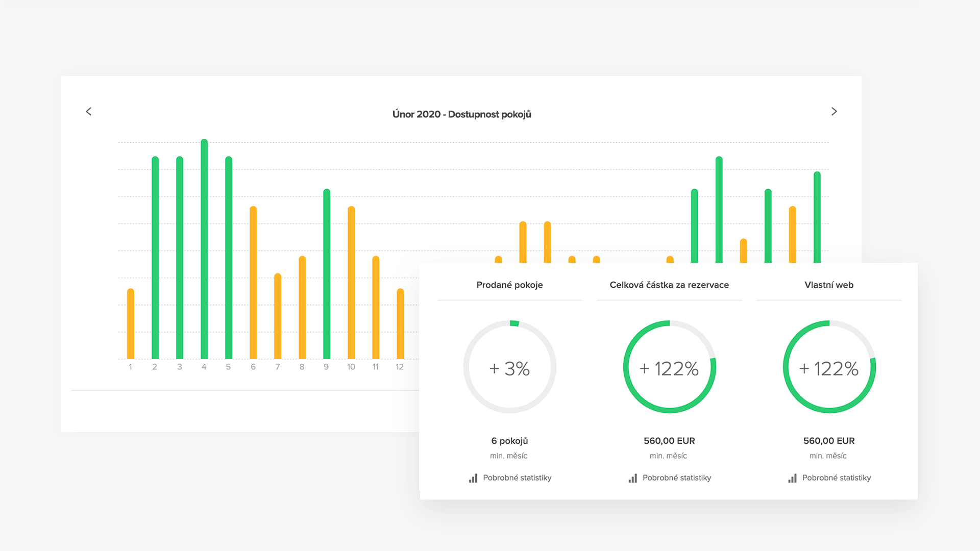Click the orange bar for day 7

(278, 316)
